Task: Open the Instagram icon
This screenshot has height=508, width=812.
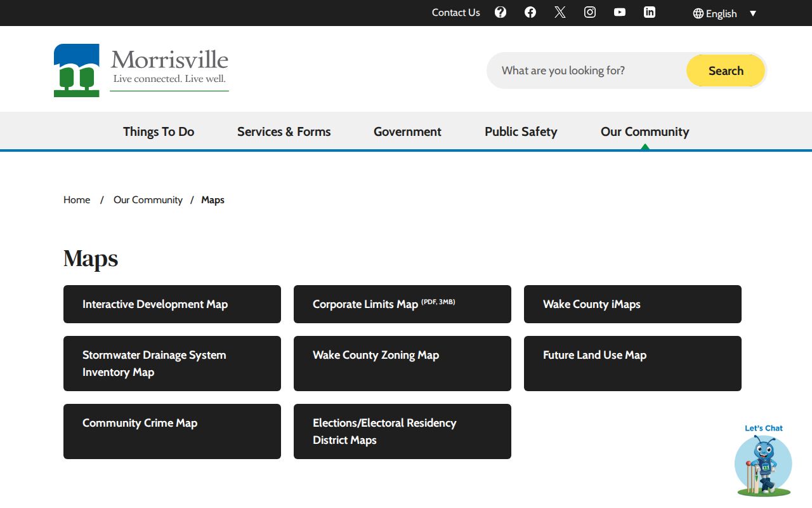Action: 590,12
